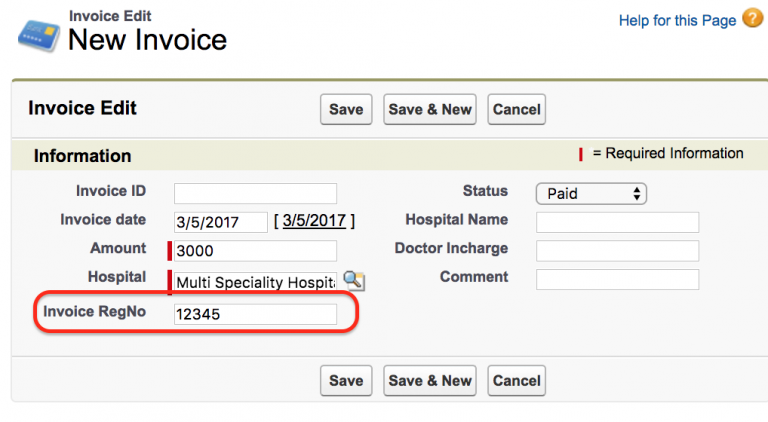The image size is (768, 422).
Task: Click the top Cancel button
Action: point(517,109)
